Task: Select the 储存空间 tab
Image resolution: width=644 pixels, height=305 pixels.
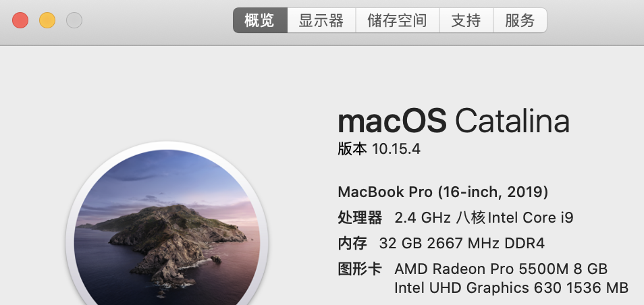Action: pyautogui.click(x=397, y=20)
